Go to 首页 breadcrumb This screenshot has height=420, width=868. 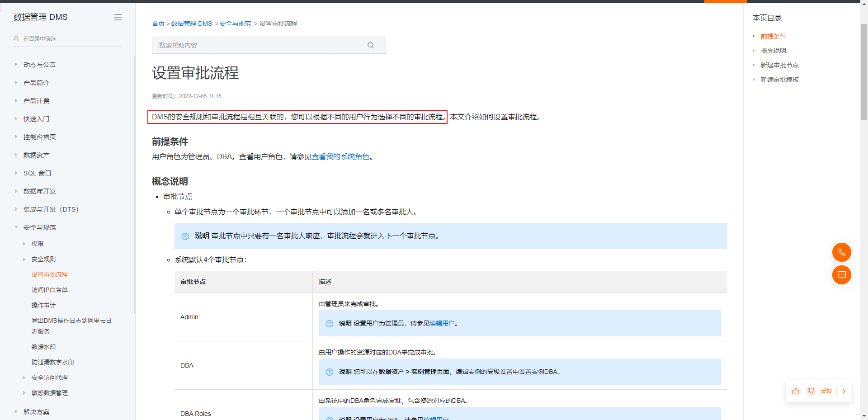(158, 24)
